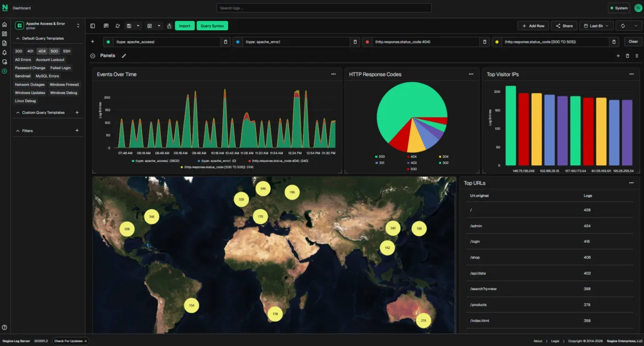
Task: Collapse the Default Query Templates section
Action: pyautogui.click(x=16, y=38)
